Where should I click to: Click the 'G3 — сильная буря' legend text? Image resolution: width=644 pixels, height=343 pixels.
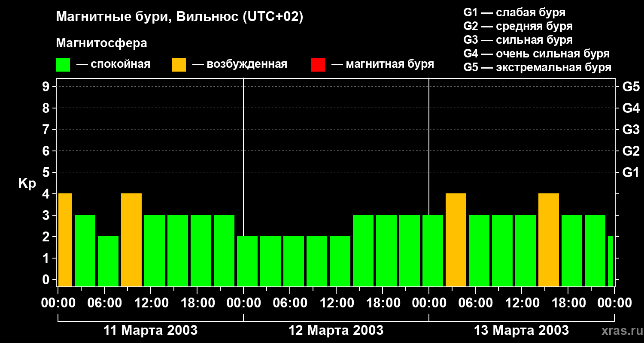518,40
